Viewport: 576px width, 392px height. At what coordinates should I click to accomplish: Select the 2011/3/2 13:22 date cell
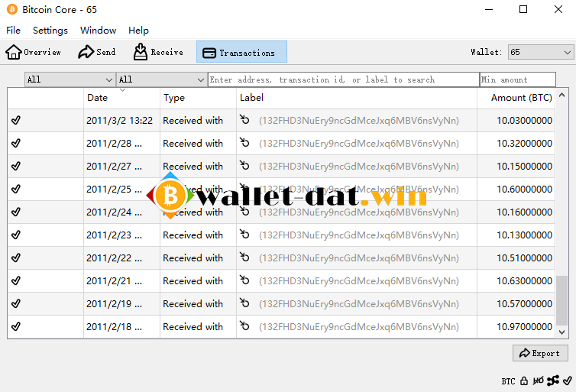pyautogui.click(x=122, y=121)
